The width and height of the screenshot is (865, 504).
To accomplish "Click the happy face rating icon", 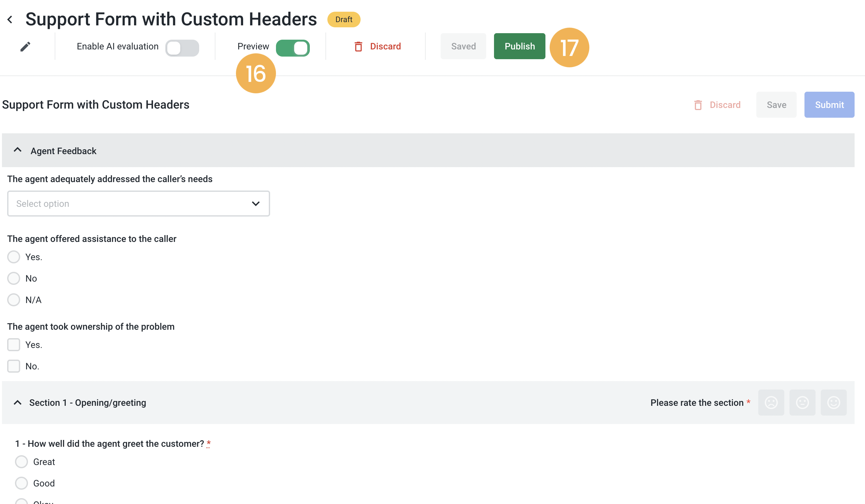I will (833, 403).
